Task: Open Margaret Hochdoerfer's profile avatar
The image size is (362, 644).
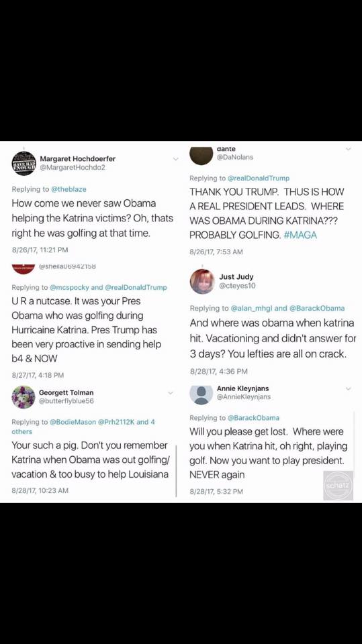Action: (24, 164)
